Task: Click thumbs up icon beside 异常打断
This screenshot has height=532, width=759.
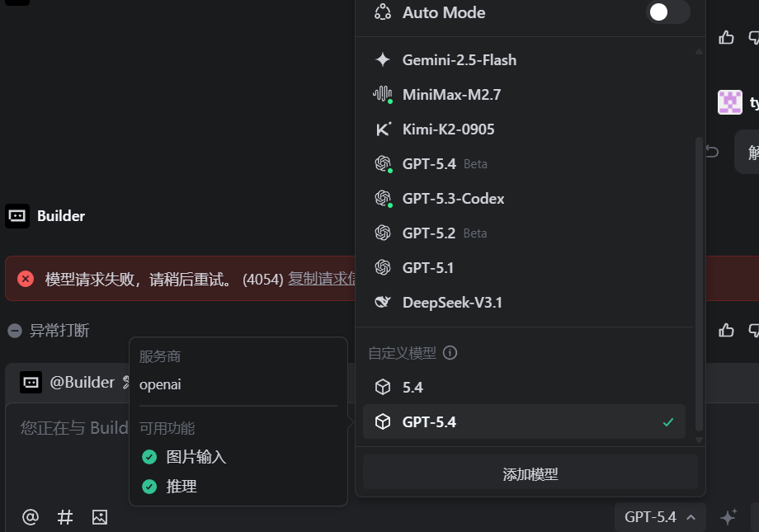Action: [726, 330]
